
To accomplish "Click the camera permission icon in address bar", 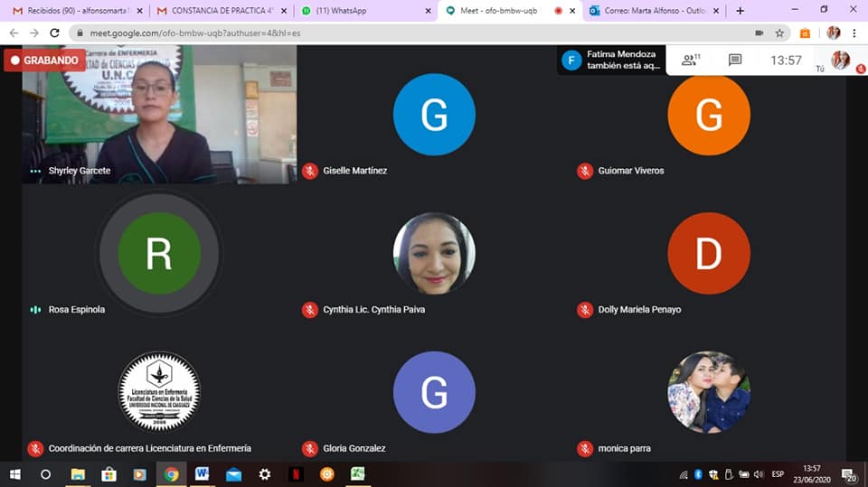I will click(759, 33).
